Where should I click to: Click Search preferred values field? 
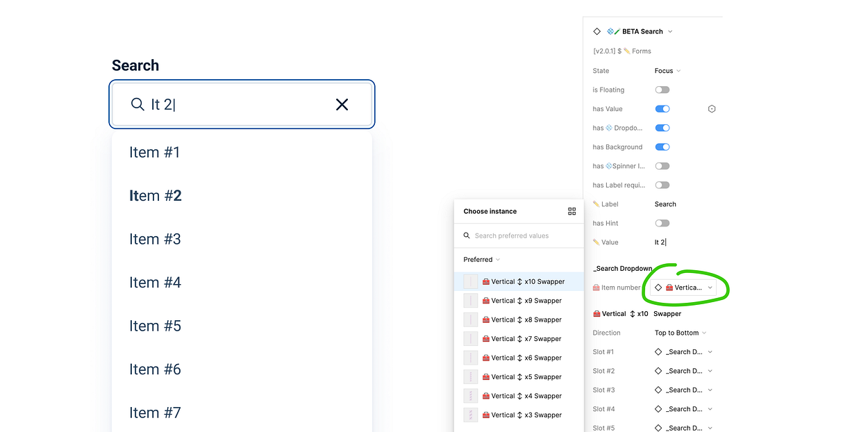(x=519, y=235)
